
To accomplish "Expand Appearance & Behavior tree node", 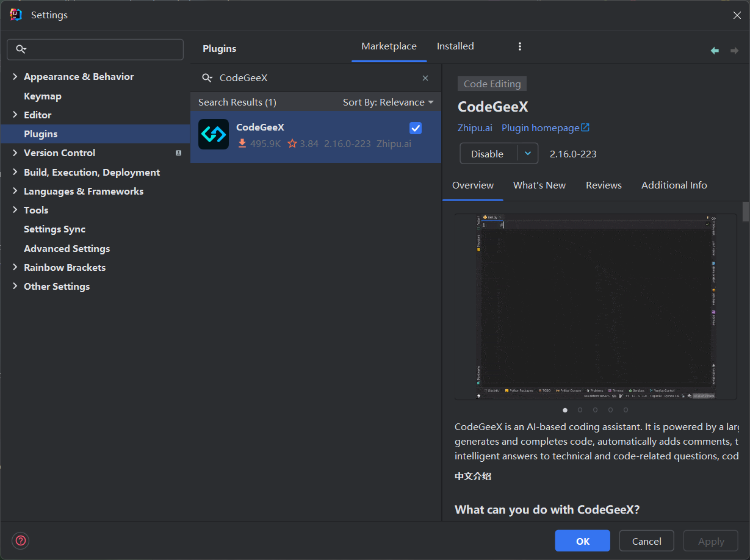I will pos(15,76).
